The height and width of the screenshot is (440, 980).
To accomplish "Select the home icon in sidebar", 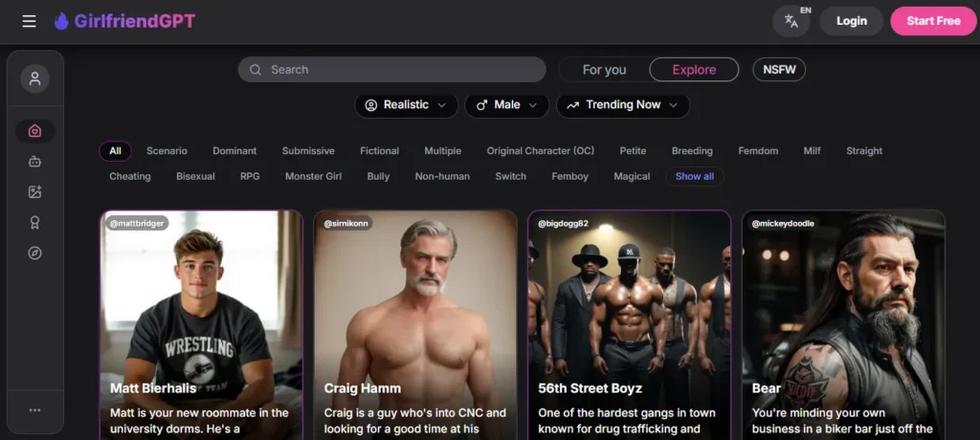I will pos(35,131).
